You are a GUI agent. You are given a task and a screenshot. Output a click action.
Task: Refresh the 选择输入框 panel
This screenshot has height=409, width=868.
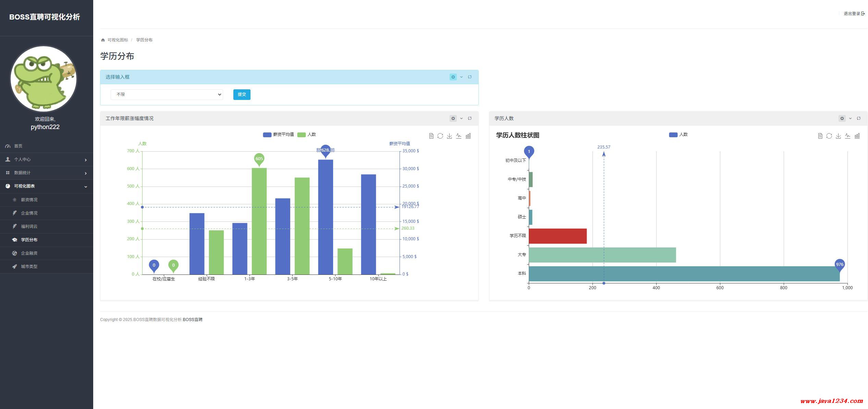click(469, 77)
